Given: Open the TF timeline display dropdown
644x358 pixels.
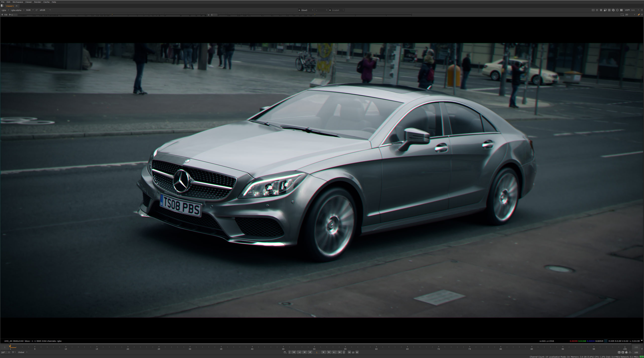Looking at the screenshot, I should [x=14, y=352].
